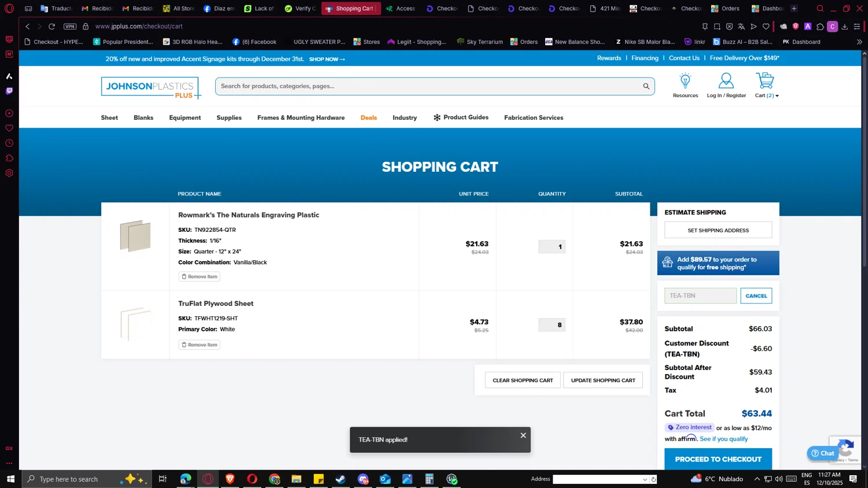Open Twitch icon in Opera sidebar

(x=9, y=91)
